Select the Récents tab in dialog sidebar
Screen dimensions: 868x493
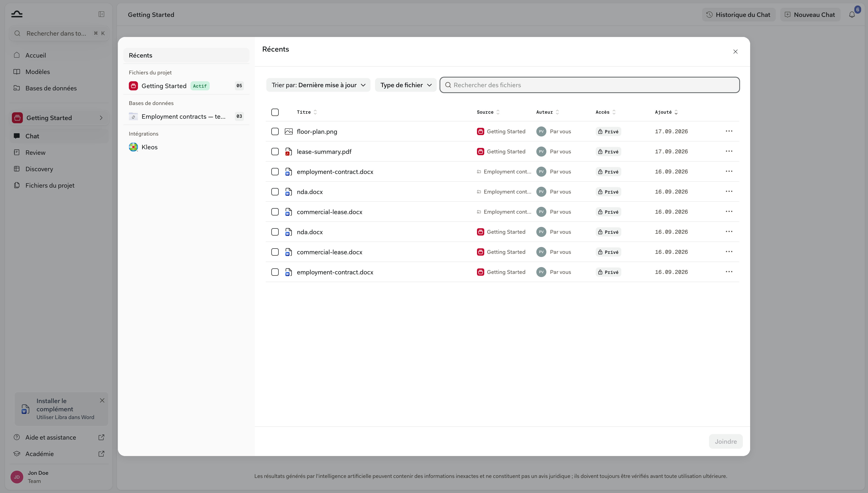pyautogui.click(x=186, y=55)
